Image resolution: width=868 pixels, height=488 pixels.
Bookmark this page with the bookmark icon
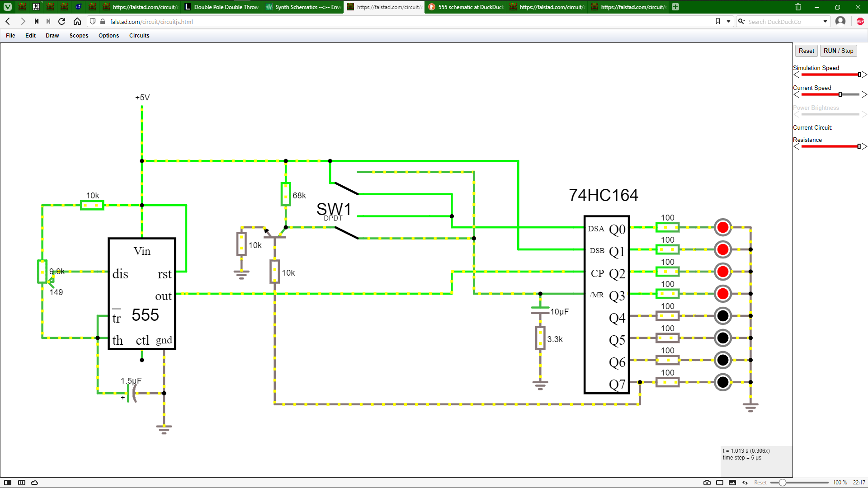(718, 21)
